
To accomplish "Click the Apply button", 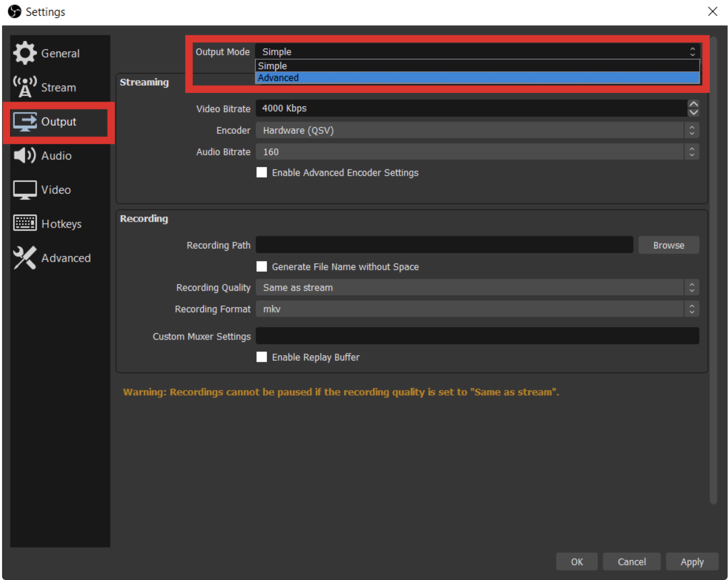I will pyautogui.click(x=692, y=562).
